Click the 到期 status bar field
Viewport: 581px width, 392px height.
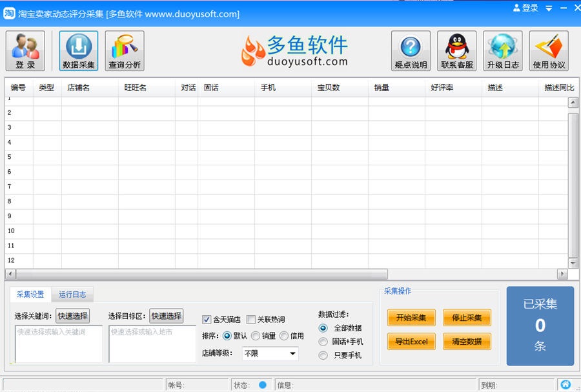tap(516, 385)
